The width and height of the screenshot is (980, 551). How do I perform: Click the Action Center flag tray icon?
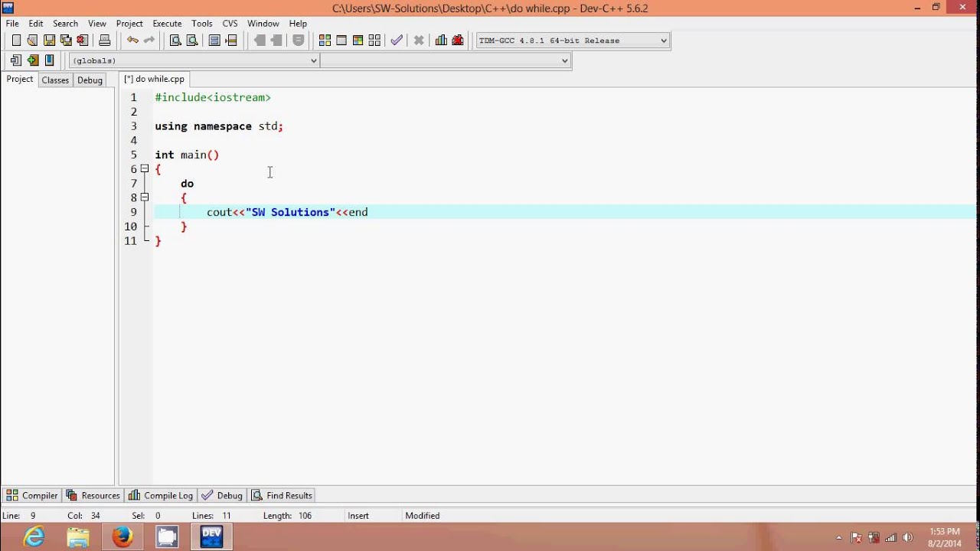(x=857, y=538)
